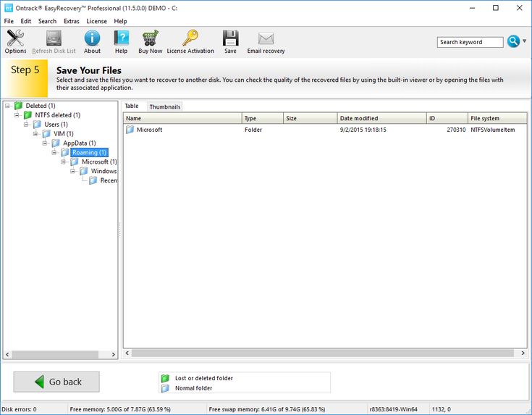Open the Options tool
Screen dimensions: 532x415
pos(15,41)
